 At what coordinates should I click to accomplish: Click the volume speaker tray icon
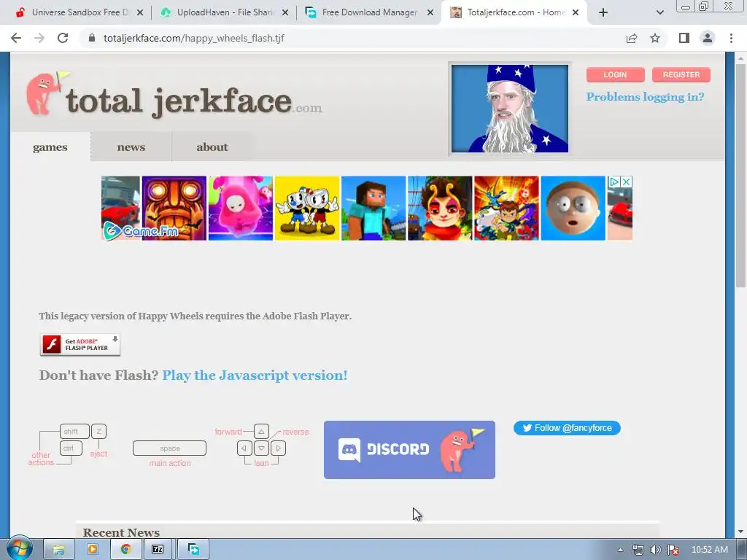[x=656, y=550]
